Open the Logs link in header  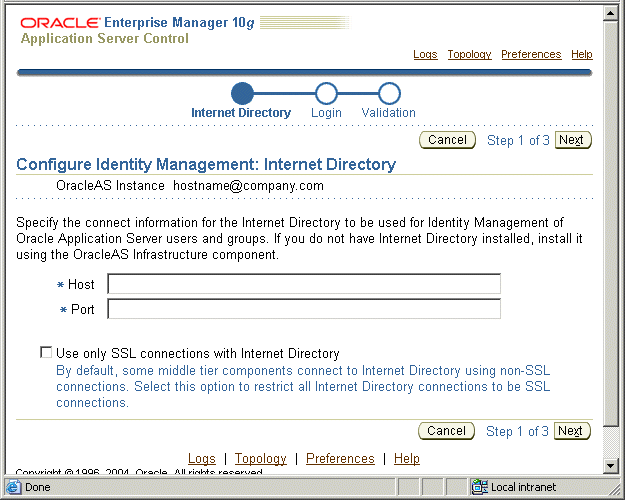click(425, 54)
